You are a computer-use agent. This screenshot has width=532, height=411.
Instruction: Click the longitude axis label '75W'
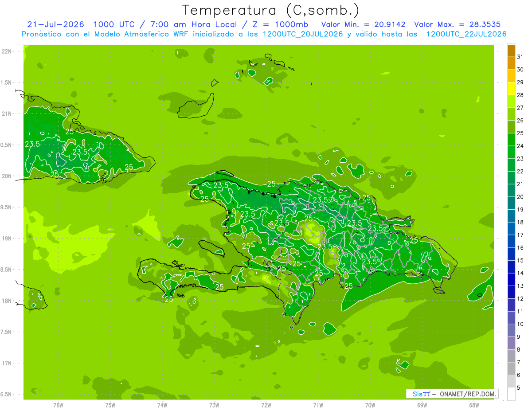(110, 405)
